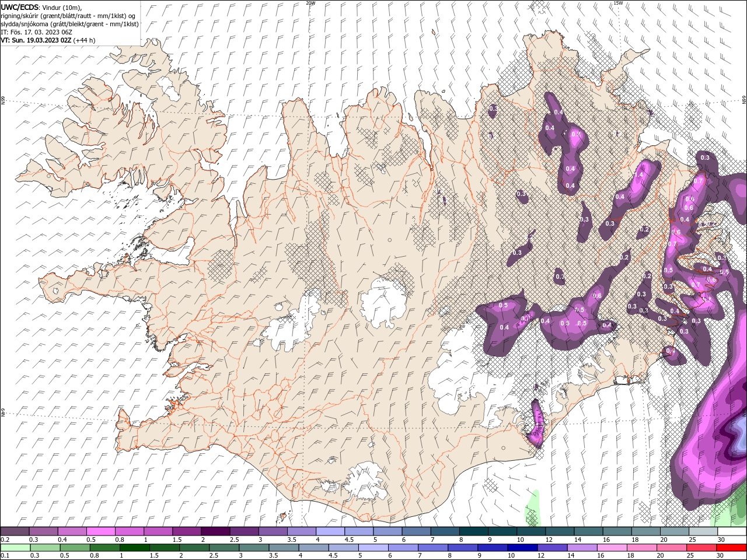Pick the darkest purple 2 snow legend swatch
The height and width of the screenshot is (560, 747).
tap(215, 531)
